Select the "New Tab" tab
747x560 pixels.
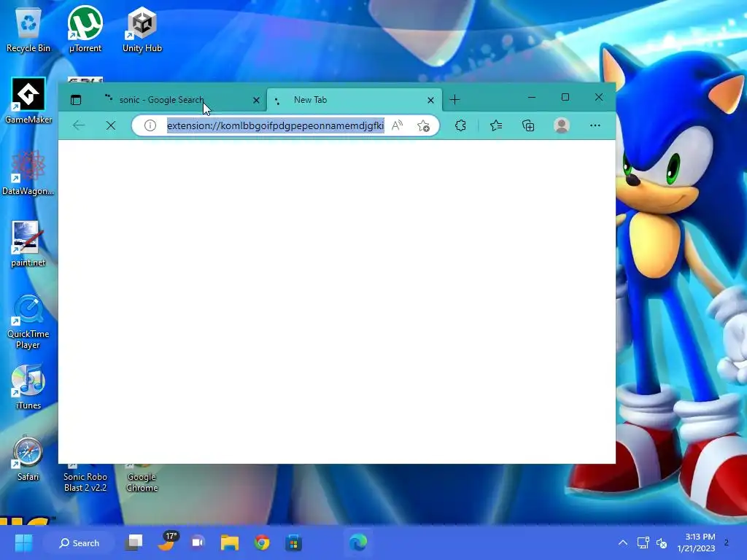(355, 99)
